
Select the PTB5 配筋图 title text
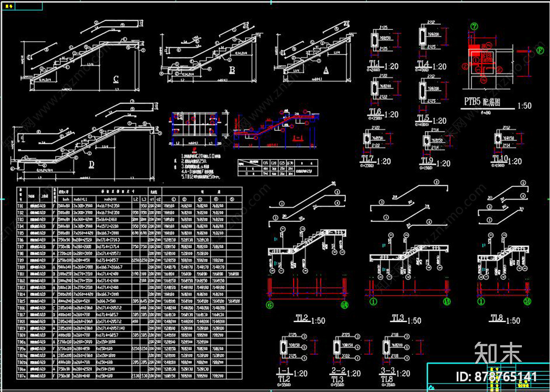pyautogui.click(x=482, y=102)
